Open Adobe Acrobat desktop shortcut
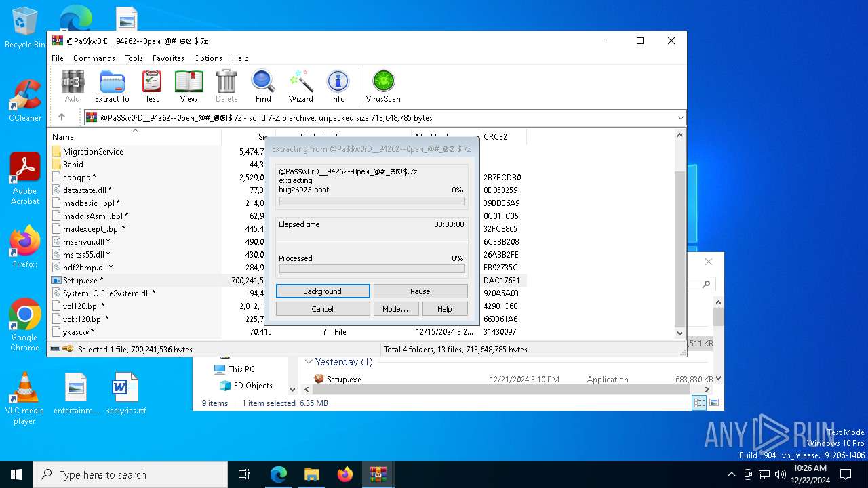Image resolution: width=868 pixels, height=488 pixels. (25, 178)
